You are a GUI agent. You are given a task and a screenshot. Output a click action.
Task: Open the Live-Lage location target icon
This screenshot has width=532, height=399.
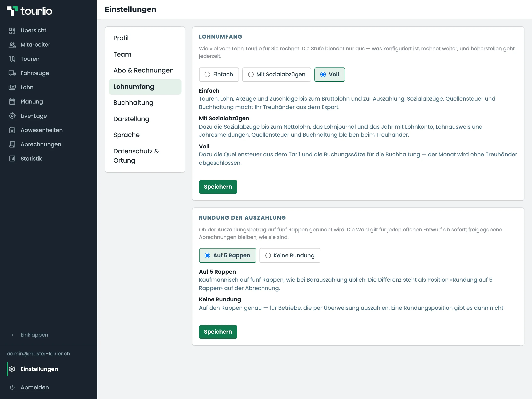pyautogui.click(x=12, y=116)
